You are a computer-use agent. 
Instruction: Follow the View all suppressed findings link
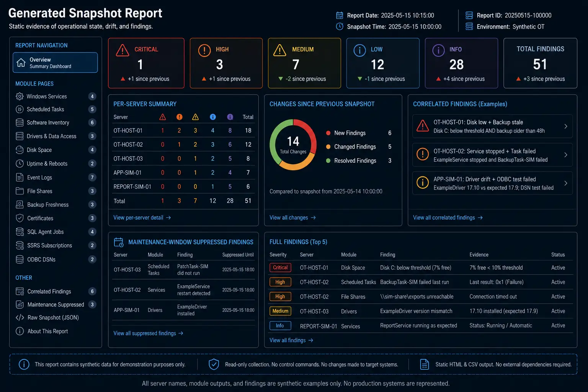point(149,333)
